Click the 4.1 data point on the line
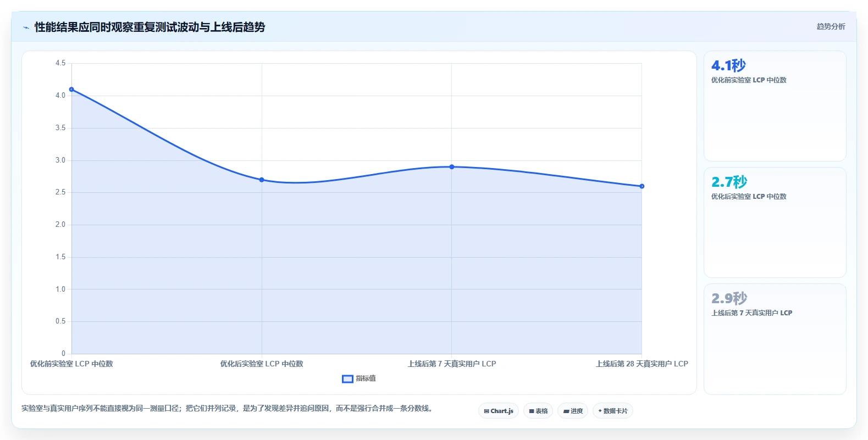The height and width of the screenshot is (440, 868). click(71, 90)
